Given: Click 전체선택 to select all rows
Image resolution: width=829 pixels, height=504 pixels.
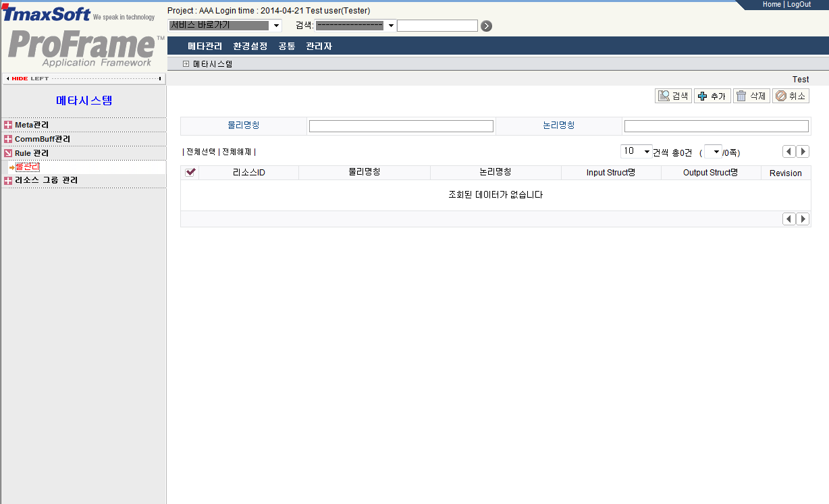Looking at the screenshot, I should [x=200, y=152].
